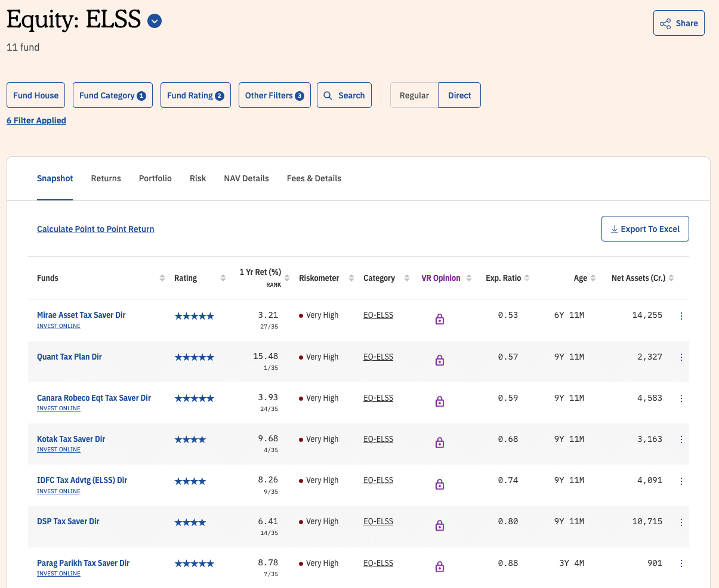The image size is (719, 588).
Task: Sort by Category column arrows
Action: (x=407, y=278)
